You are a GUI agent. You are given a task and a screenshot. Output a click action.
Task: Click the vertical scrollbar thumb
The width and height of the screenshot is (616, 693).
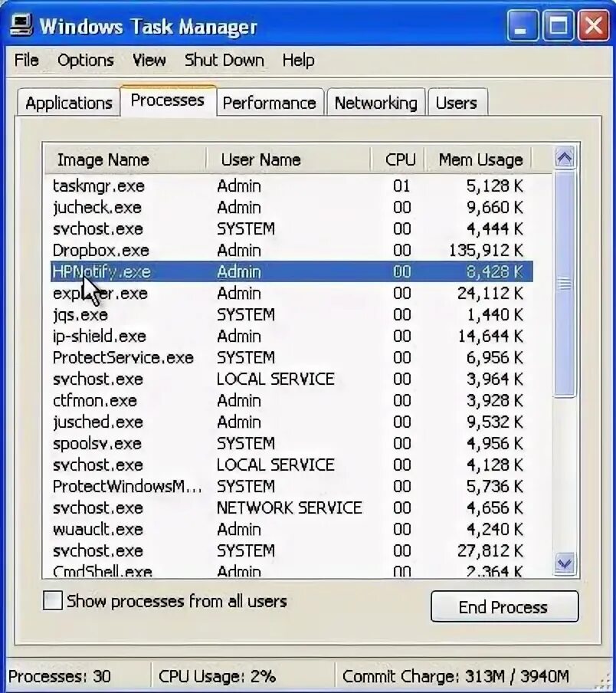coord(565,284)
